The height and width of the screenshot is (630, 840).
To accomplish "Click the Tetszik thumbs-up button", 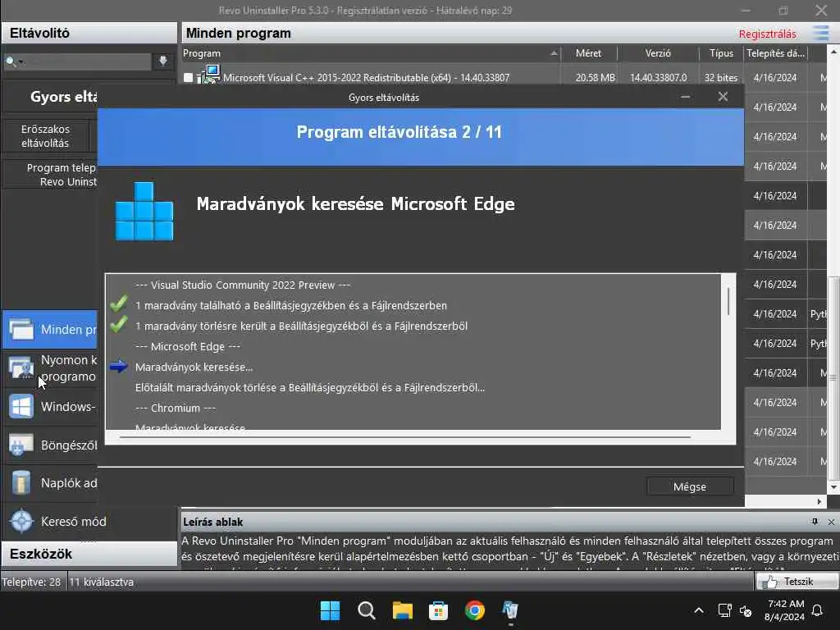I will click(x=797, y=582).
